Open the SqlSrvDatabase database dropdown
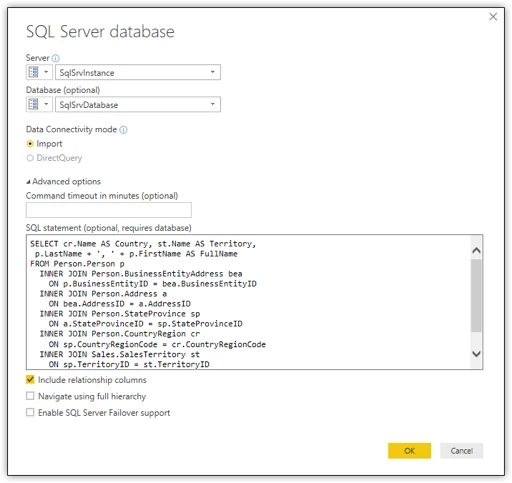This screenshot has width=512, height=483. [x=213, y=104]
